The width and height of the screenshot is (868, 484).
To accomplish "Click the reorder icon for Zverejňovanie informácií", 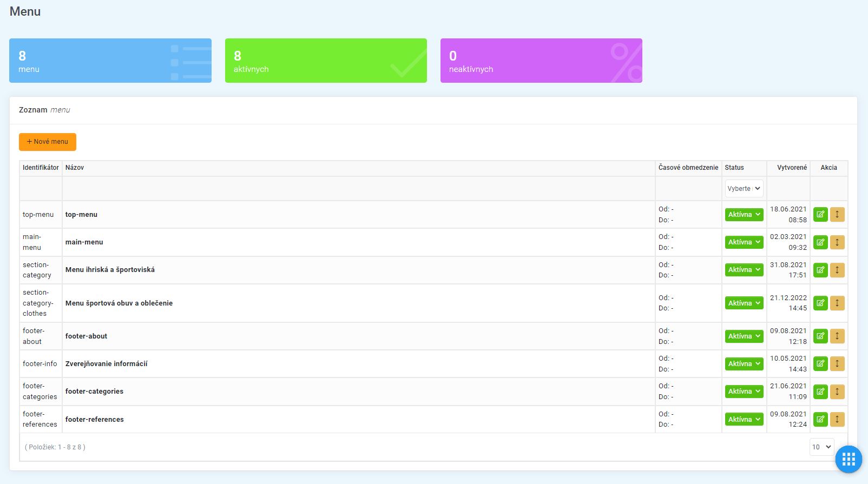I will tap(837, 364).
